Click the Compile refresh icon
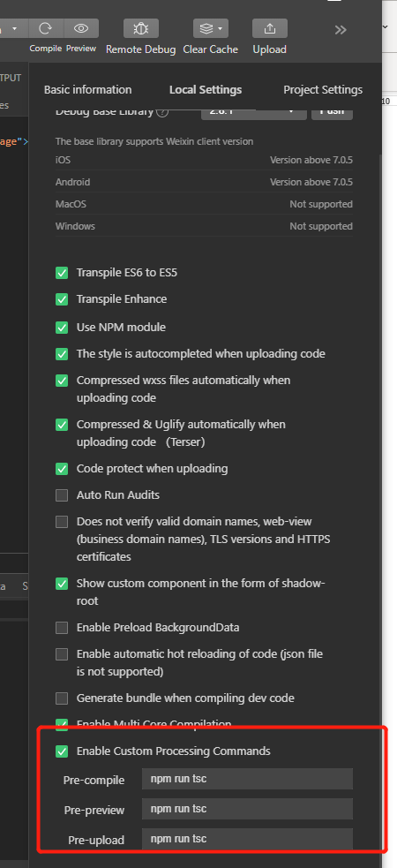The image size is (397, 868). click(46, 28)
